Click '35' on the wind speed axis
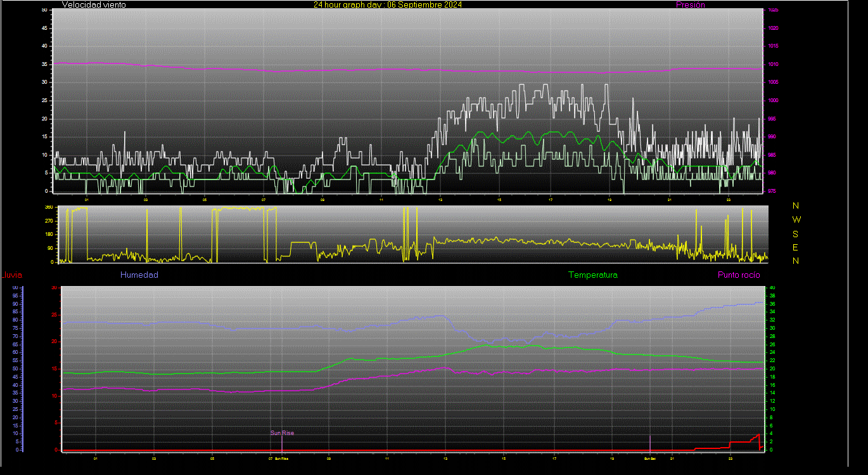This screenshot has width=868, height=475. 44,64
